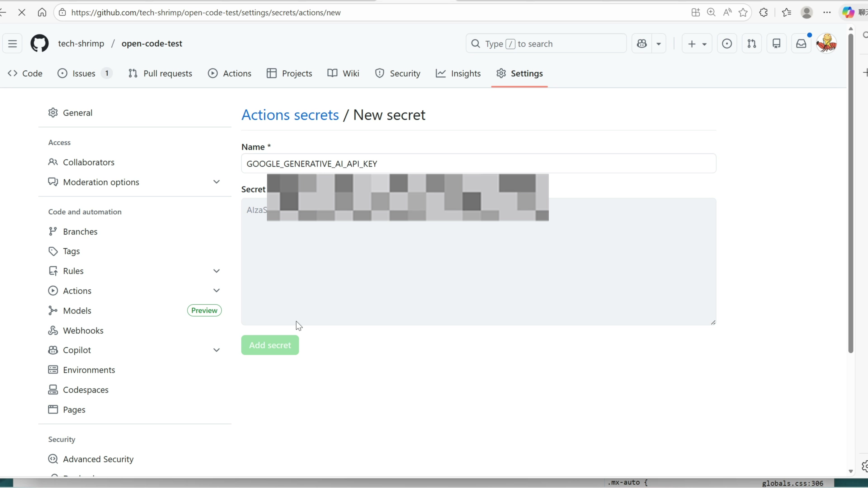Expand Moderation options section
868x488 pixels.
coord(216,182)
